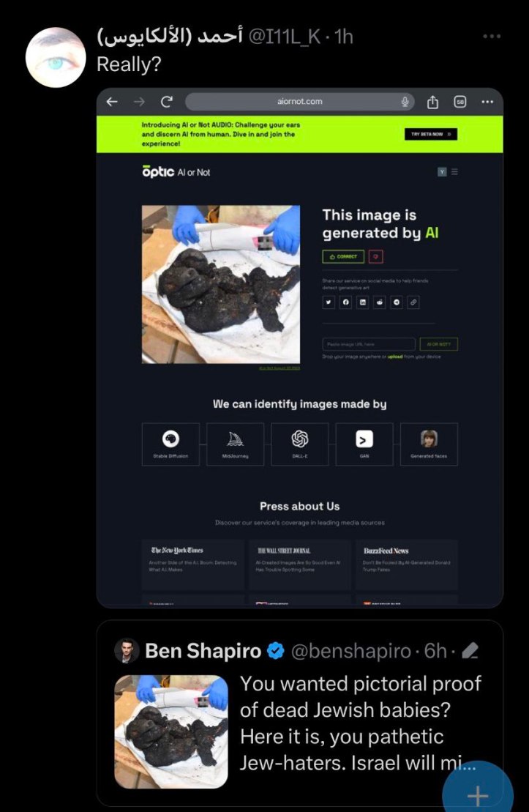The image size is (529, 812).
Task: Share result via the Reddit icon
Action: pos(380,302)
